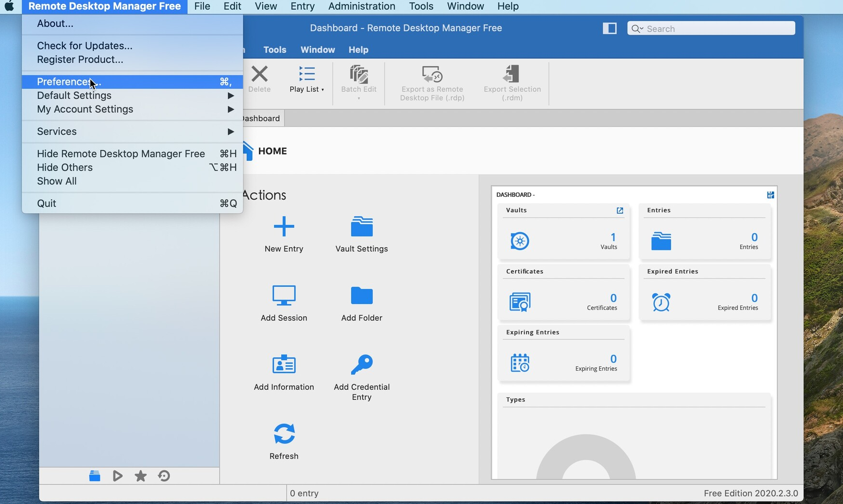Switch to the Help ribbon tab
This screenshot has width=843, height=504.
pos(358,50)
